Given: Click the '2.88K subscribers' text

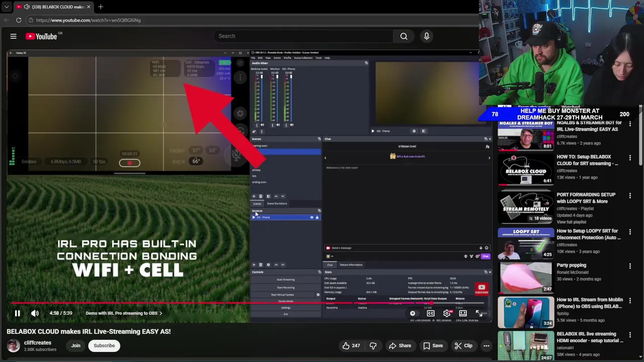Looking at the screenshot, I should pyautogui.click(x=40, y=349).
